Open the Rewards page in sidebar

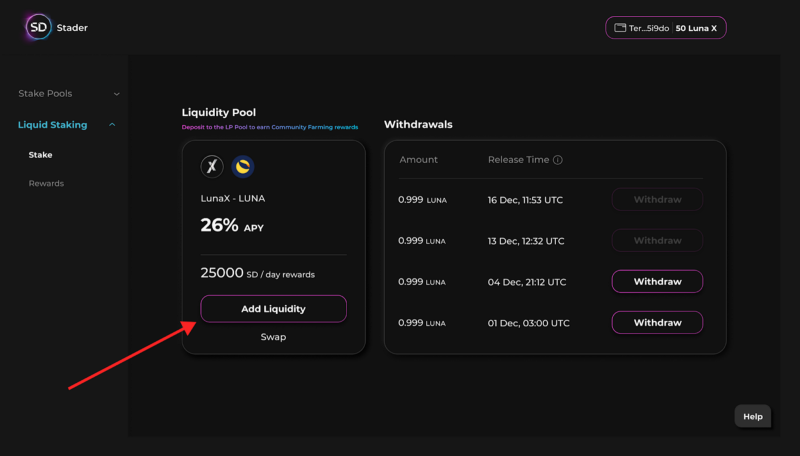pyautogui.click(x=46, y=183)
